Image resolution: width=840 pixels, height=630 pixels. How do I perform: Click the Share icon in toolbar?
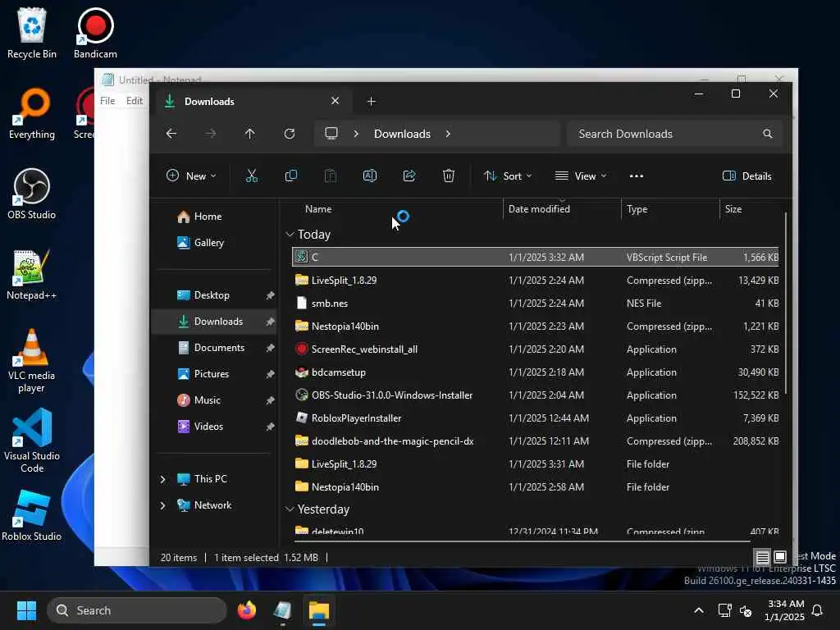[x=409, y=176]
